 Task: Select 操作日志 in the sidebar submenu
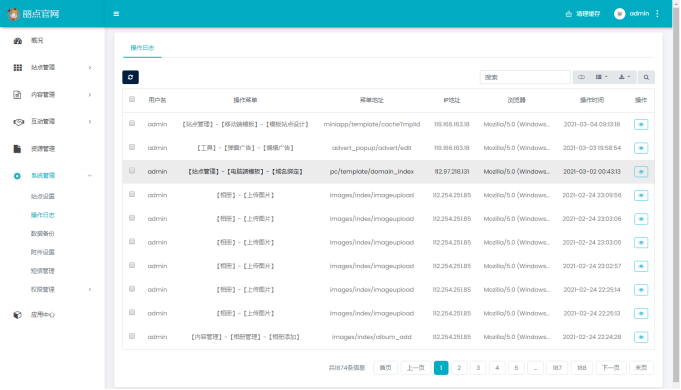coord(43,215)
